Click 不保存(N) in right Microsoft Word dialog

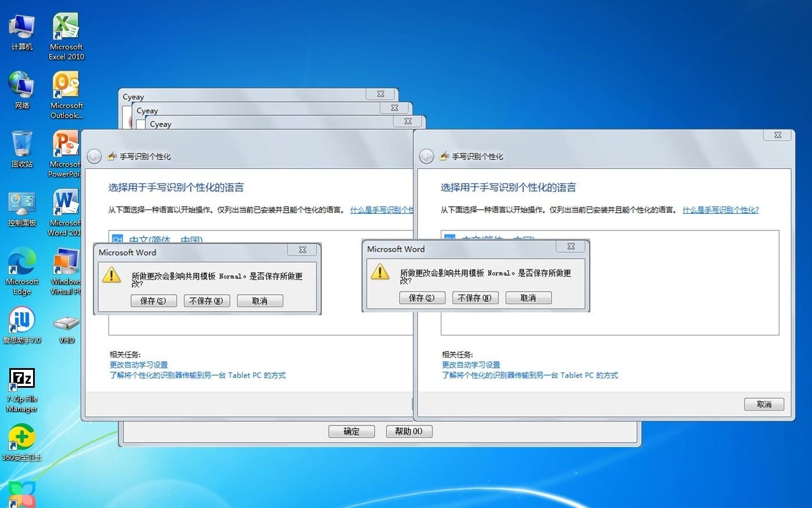pos(475,298)
